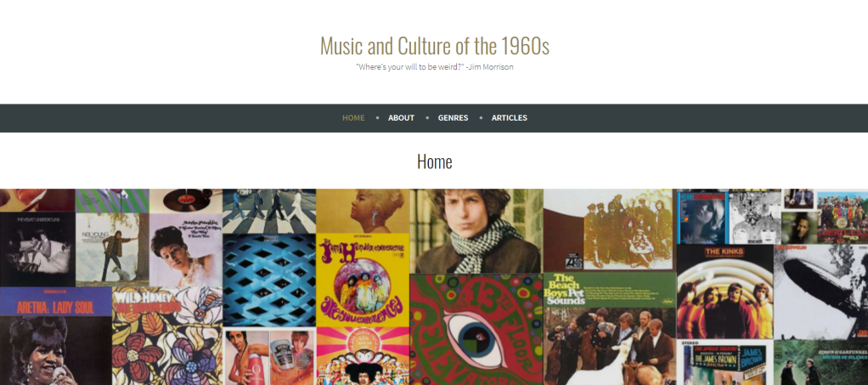Select the Beach Boys Wild Honey floral cover
Screen dimensions: 868x385
pos(167,336)
